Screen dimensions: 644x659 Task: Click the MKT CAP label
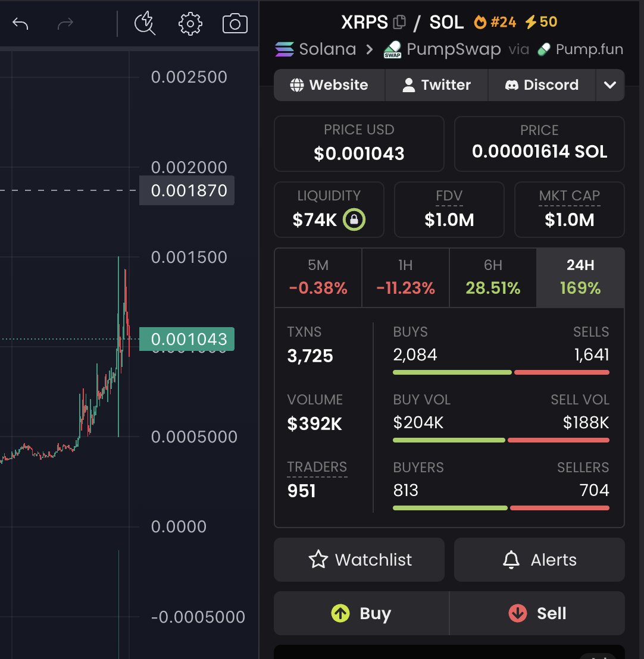(x=570, y=196)
